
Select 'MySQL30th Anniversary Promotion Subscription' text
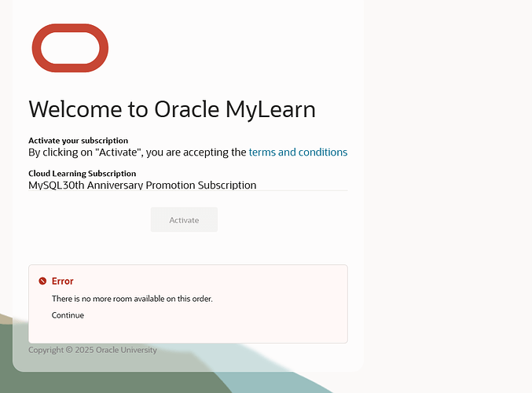[142, 185]
